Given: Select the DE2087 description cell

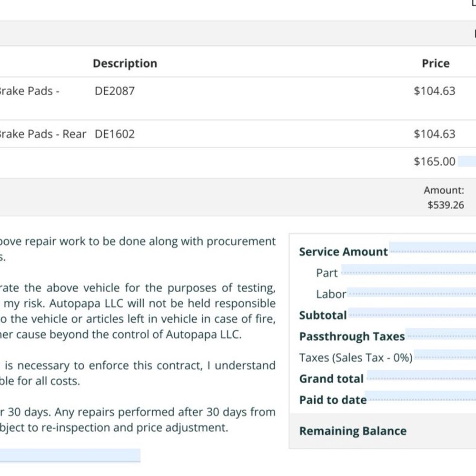Looking at the screenshot, I should point(114,91).
